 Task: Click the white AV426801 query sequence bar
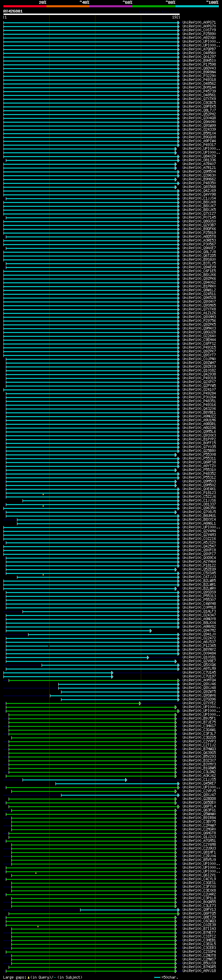click(x=92, y=14)
